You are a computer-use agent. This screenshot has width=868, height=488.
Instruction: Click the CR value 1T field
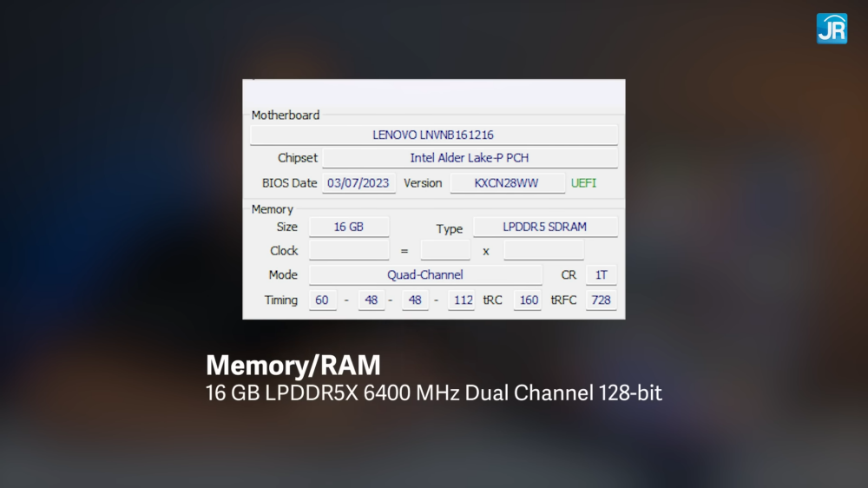602,274
